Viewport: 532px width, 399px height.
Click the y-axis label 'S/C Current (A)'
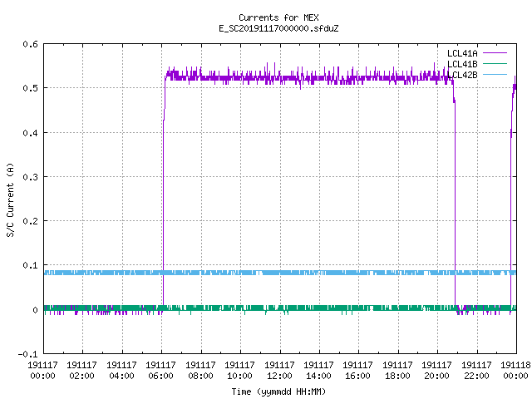point(10,199)
